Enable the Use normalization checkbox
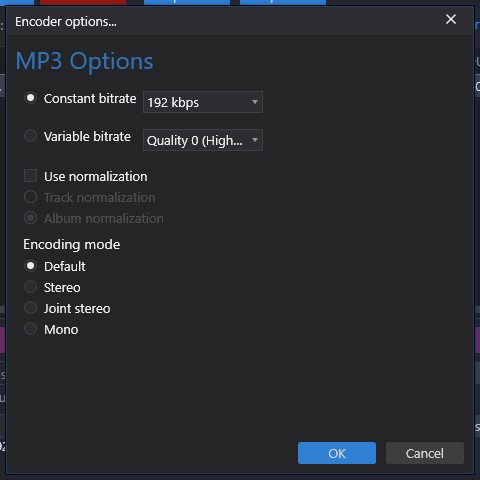The height and width of the screenshot is (480, 480). [30, 176]
